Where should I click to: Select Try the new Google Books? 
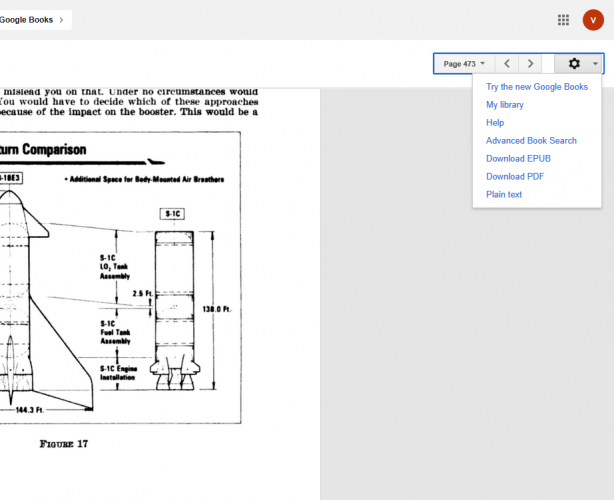537,87
